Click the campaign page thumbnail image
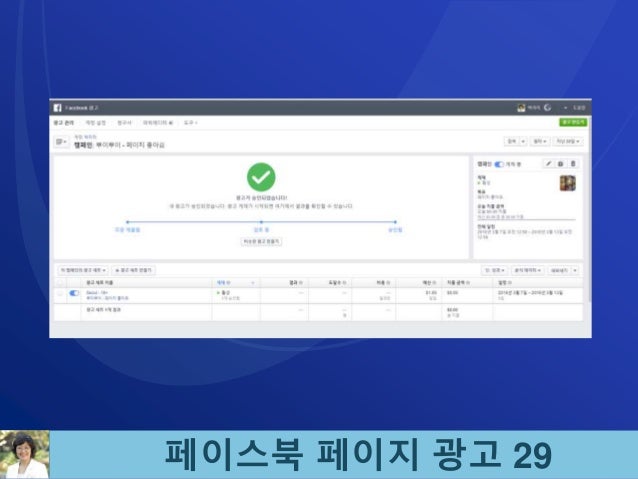638x479 pixels. tap(568, 183)
